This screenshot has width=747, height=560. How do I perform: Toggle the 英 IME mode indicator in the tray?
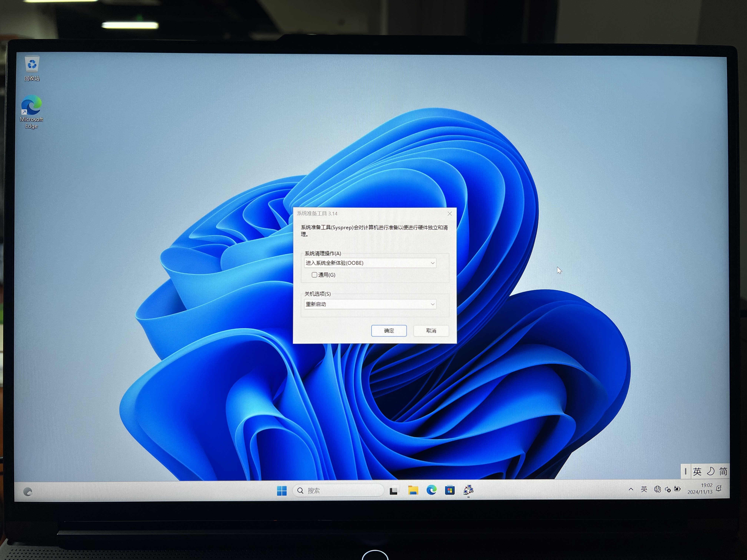coord(644,489)
